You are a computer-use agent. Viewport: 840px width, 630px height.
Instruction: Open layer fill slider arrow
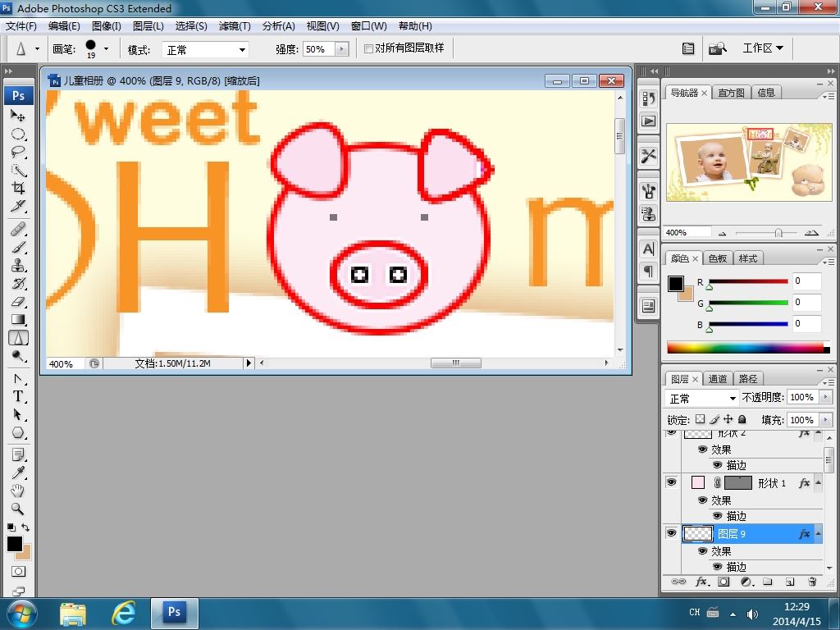point(825,419)
